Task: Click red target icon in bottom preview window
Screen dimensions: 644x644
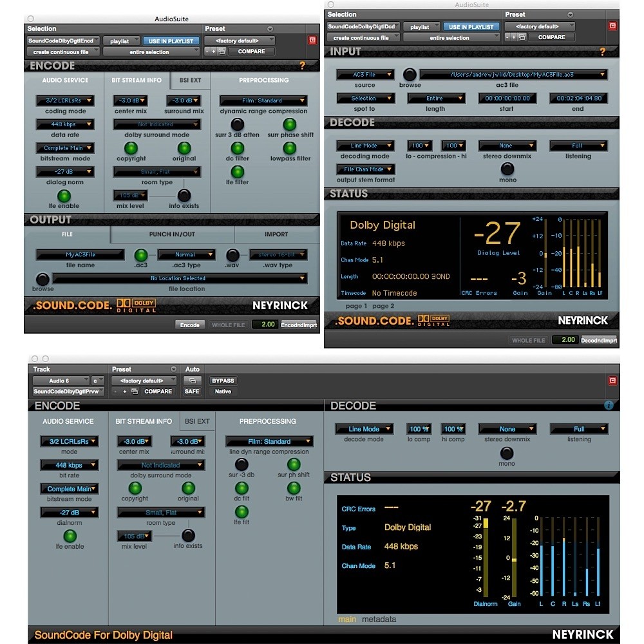Action: (x=612, y=381)
